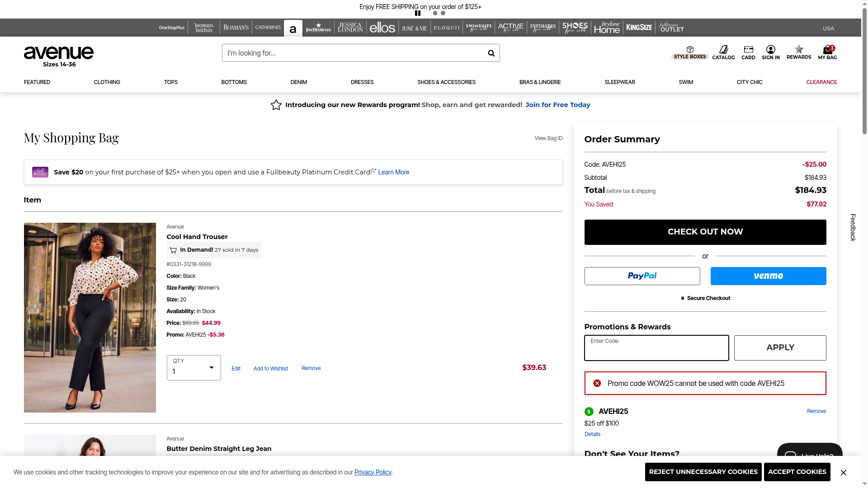This screenshot has width=868, height=488.
Task: Open Shoes For All brand logo
Action: tap(575, 28)
